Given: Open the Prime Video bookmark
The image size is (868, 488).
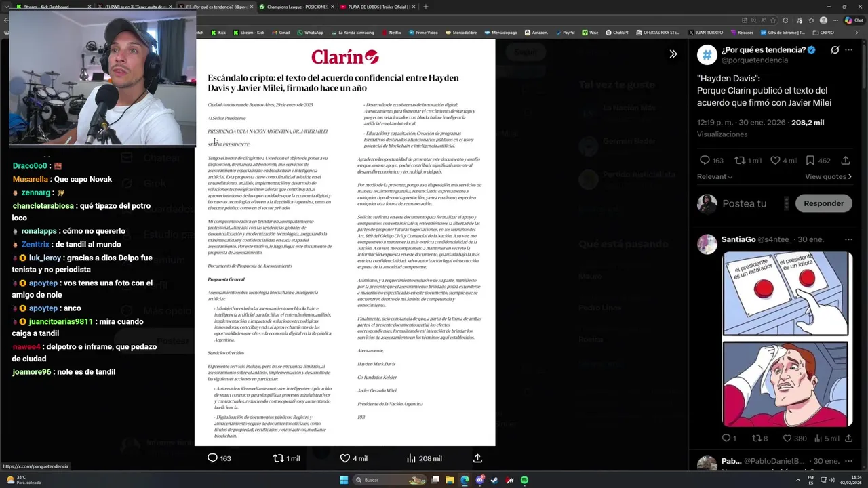Looking at the screenshot, I should [423, 32].
